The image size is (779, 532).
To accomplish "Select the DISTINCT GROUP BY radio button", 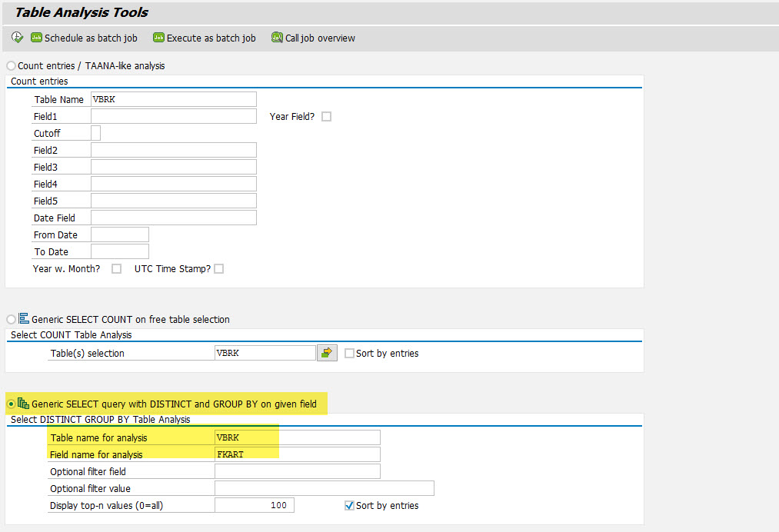I will coord(11,402).
